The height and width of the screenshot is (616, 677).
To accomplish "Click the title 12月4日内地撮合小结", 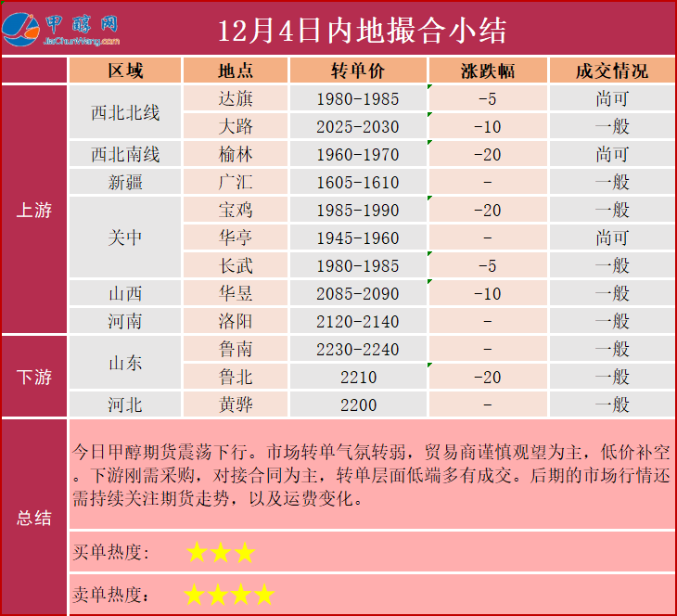I will coord(362,30).
